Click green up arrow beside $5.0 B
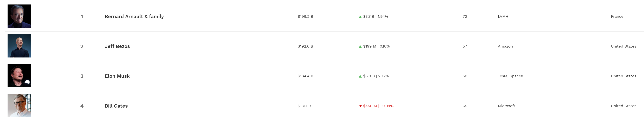644x121 pixels. tap(360, 76)
